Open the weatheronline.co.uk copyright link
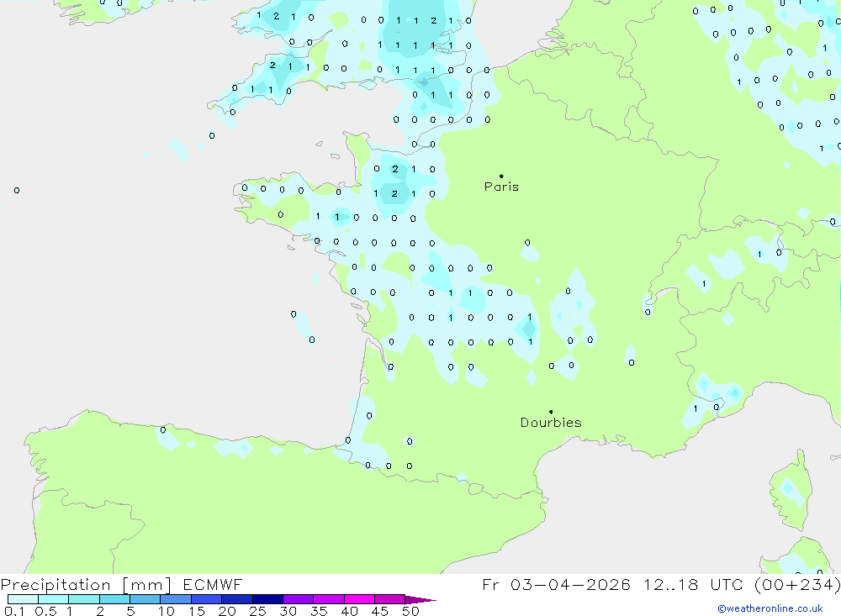 770,608
